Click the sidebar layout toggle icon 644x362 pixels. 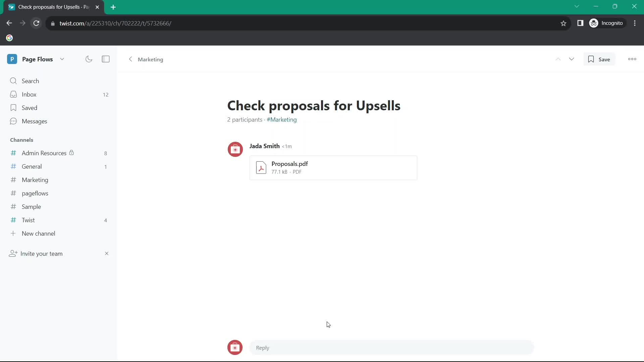pos(106,59)
